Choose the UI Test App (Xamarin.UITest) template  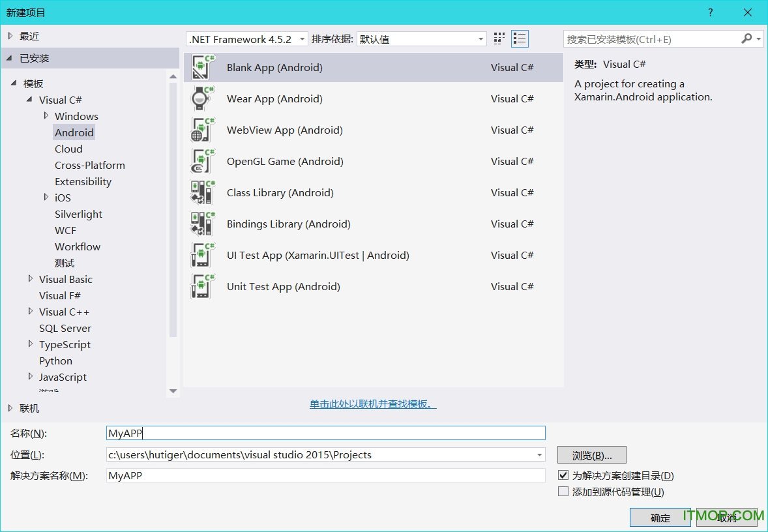tap(318, 255)
